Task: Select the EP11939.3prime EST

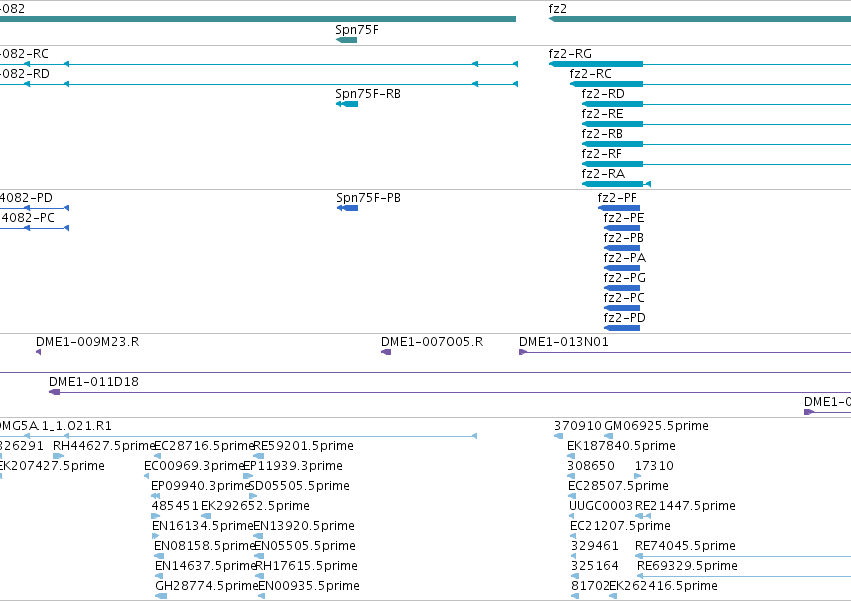Action: pyautogui.click(x=248, y=476)
